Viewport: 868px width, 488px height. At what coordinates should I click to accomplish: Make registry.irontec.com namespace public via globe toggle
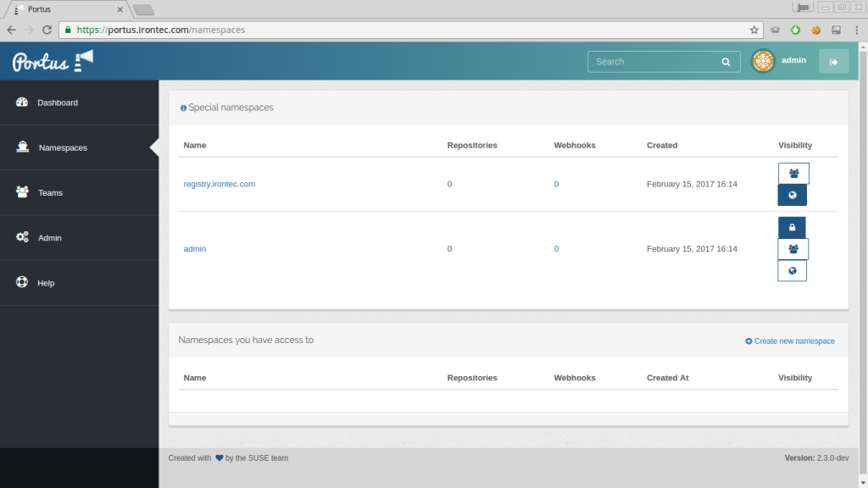pyautogui.click(x=792, y=194)
